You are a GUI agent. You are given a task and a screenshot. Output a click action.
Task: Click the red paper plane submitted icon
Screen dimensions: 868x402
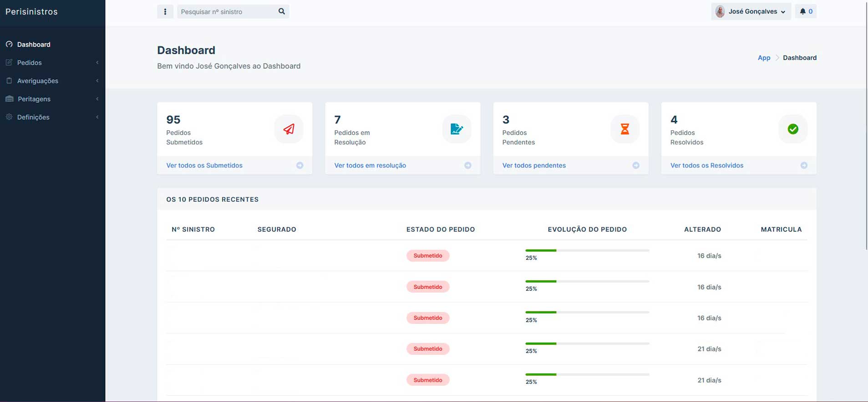pos(289,129)
